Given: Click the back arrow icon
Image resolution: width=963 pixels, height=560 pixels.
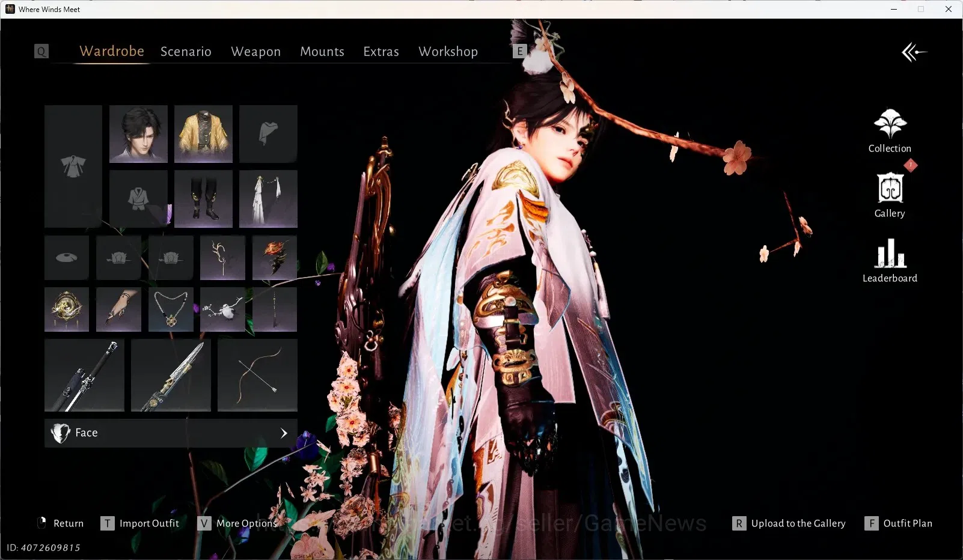Looking at the screenshot, I should tap(914, 52).
